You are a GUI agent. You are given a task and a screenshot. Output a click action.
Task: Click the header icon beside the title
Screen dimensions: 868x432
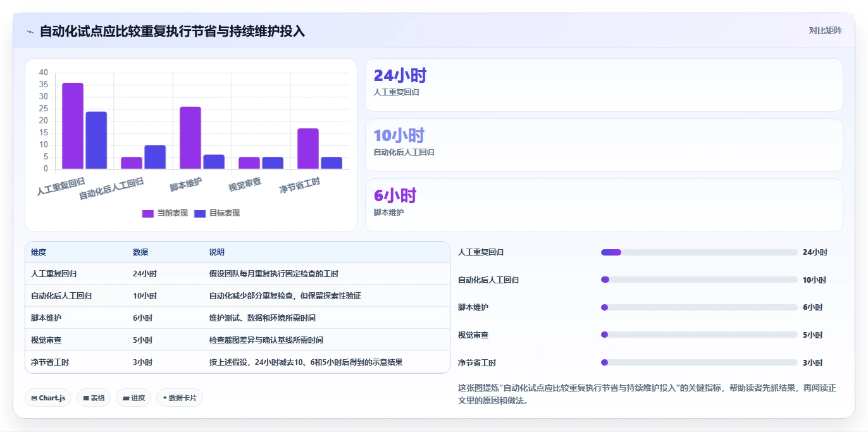click(30, 31)
